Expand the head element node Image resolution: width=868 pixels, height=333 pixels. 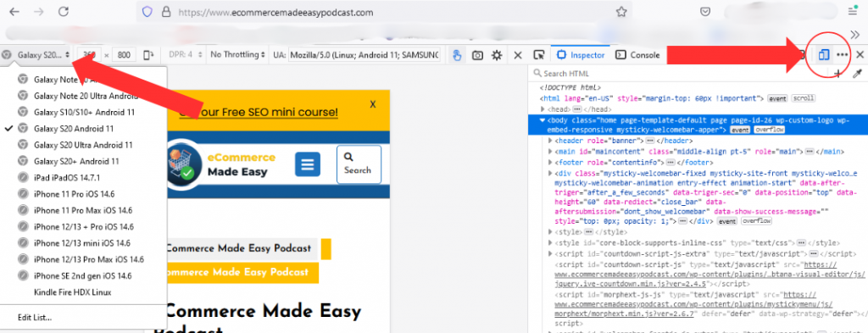pyautogui.click(x=542, y=109)
